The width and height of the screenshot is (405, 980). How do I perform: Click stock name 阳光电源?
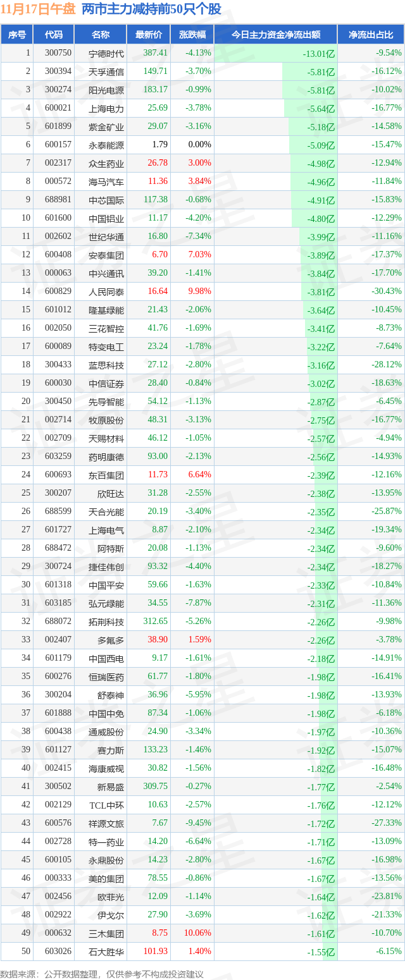click(x=106, y=90)
